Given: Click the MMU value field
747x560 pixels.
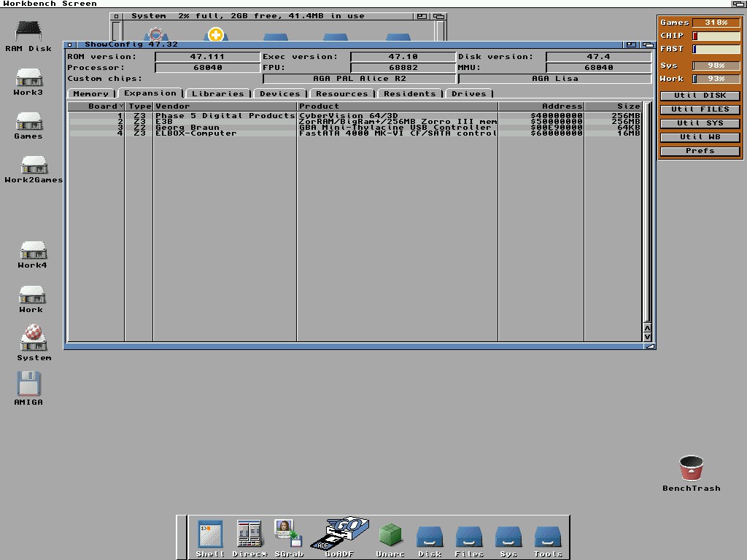Looking at the screenshot, I should click(x=598, y=68).
